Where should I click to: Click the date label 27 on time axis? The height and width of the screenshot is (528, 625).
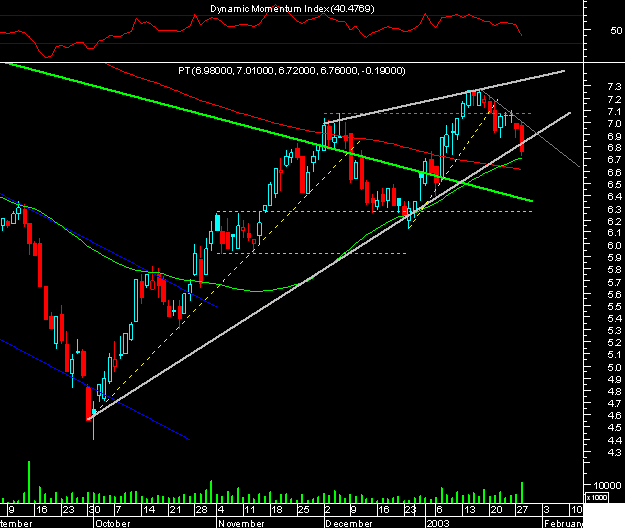tap(523, 510)
